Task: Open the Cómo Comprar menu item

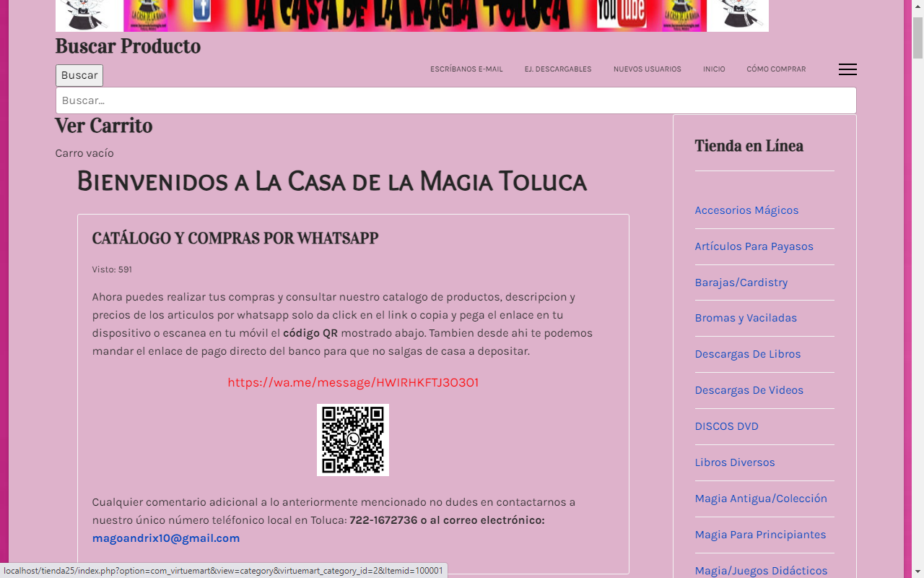Action: tap(776, 69)
